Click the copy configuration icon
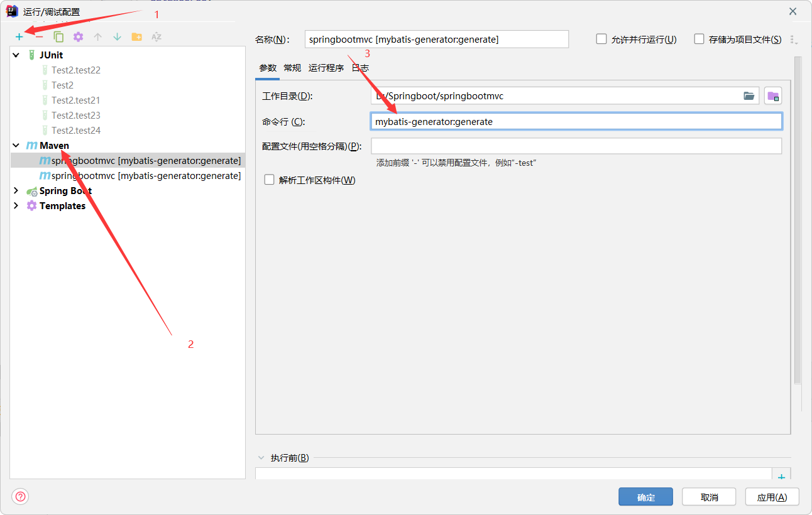The image size is (812, 515). (58, 37)
